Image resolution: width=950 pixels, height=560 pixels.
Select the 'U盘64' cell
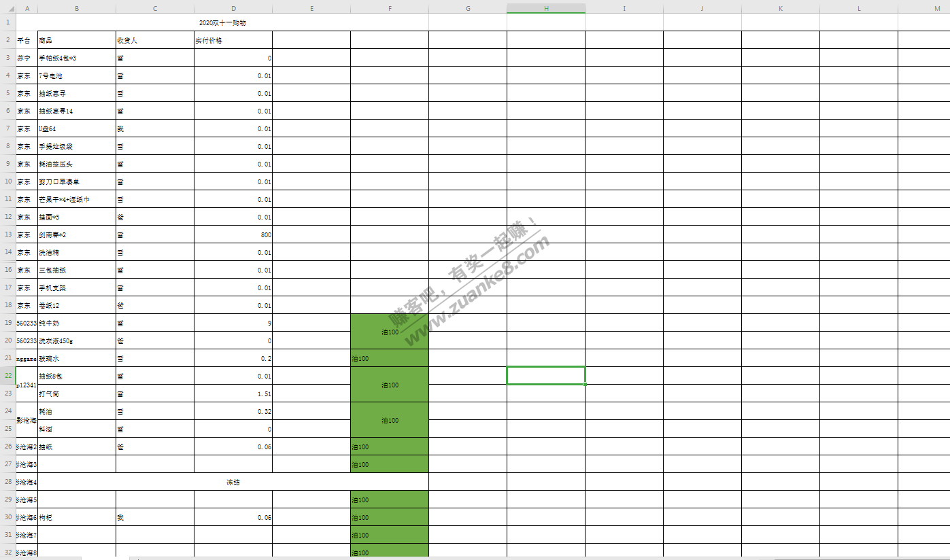point(77,128)
